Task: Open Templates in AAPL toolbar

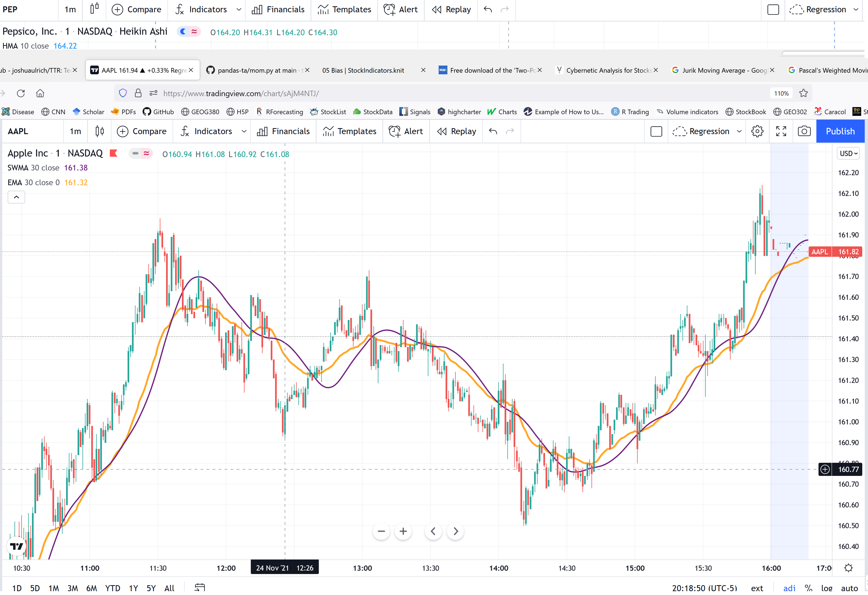Action: point(349,131)
